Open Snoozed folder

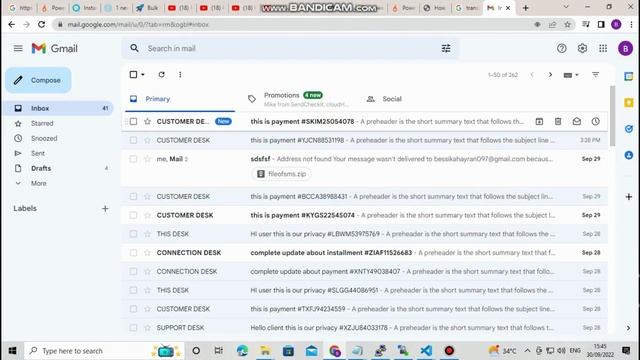click(59, 138)
